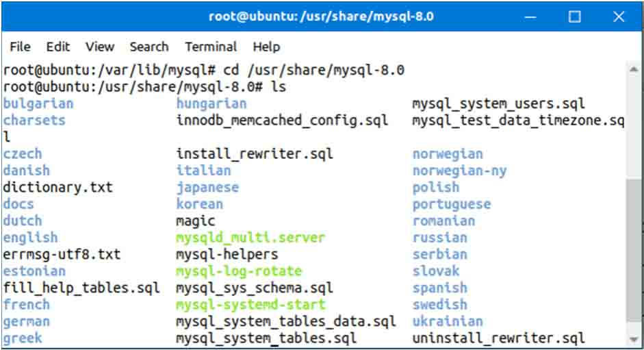
Task: Click the spanish directory name
Action: (x=440, y=288)
